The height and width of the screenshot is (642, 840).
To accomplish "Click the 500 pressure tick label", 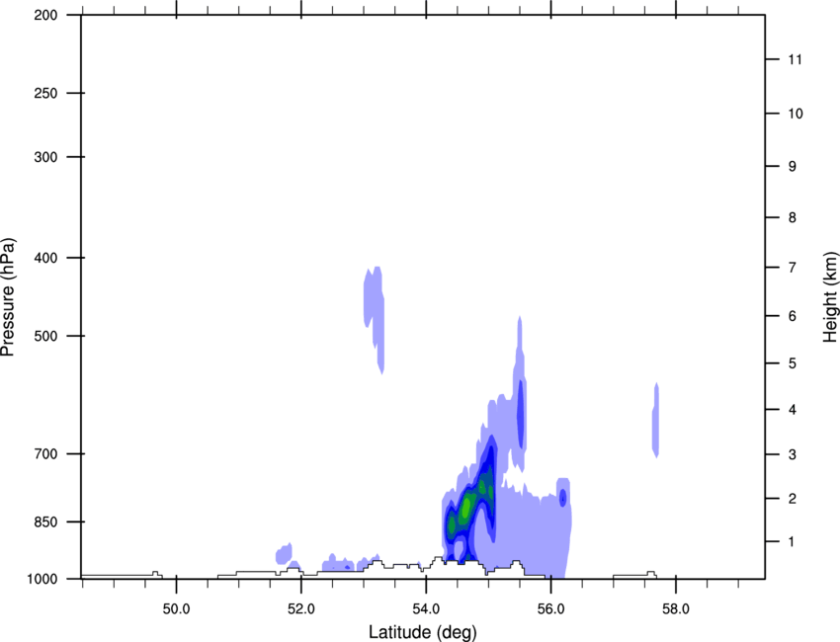I will pyautogui.click(x=45, y=336).
